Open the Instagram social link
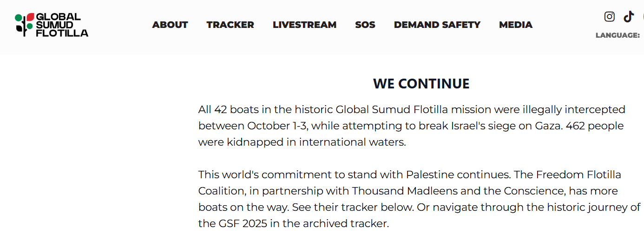644x242 pixels. point(609,17)
